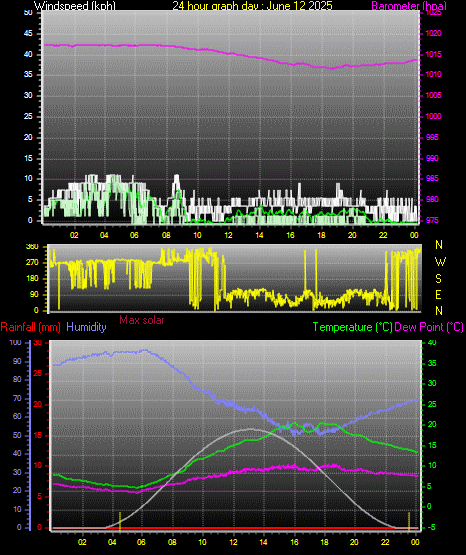This screenshot has height=555, width=466.
Task: Click the W compass direction label
Action: point(440,262)
